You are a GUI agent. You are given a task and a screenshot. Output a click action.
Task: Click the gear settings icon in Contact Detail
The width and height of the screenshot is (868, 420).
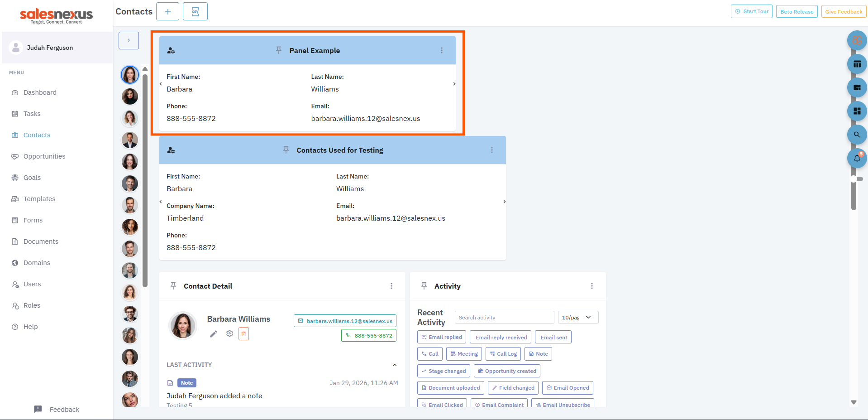(x=229, y=333)
